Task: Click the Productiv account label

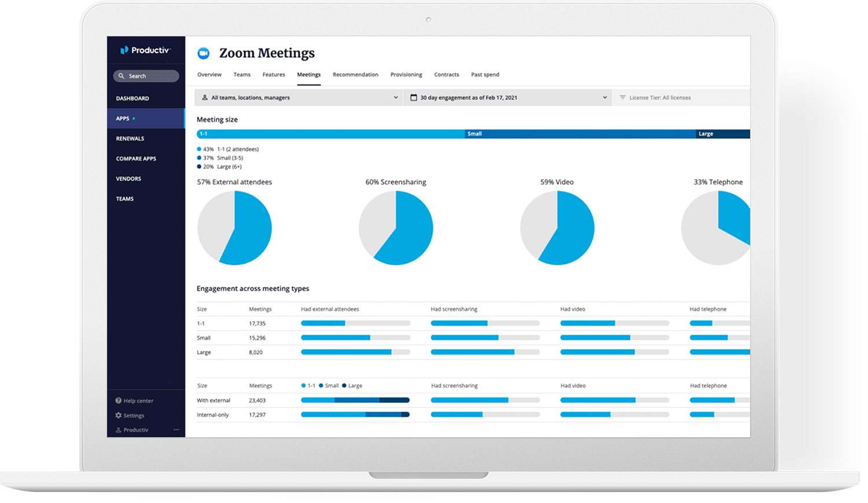Action: pos(136,430)
